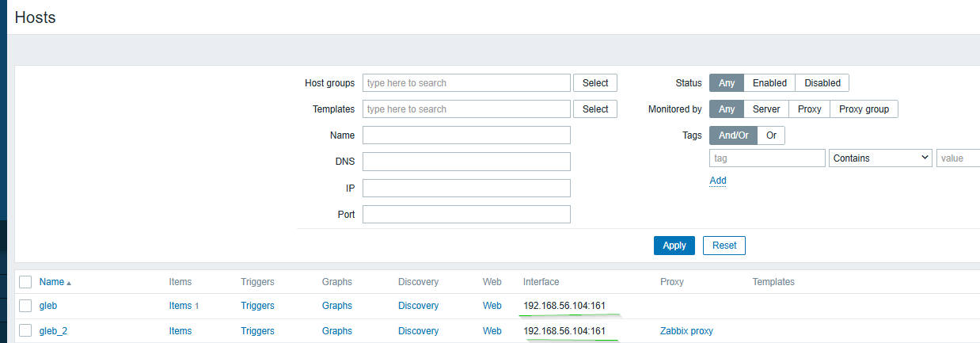Click Select next to Templates
Image resolution: width=980 pixels, height=343 pixels.
coord(594,109)
